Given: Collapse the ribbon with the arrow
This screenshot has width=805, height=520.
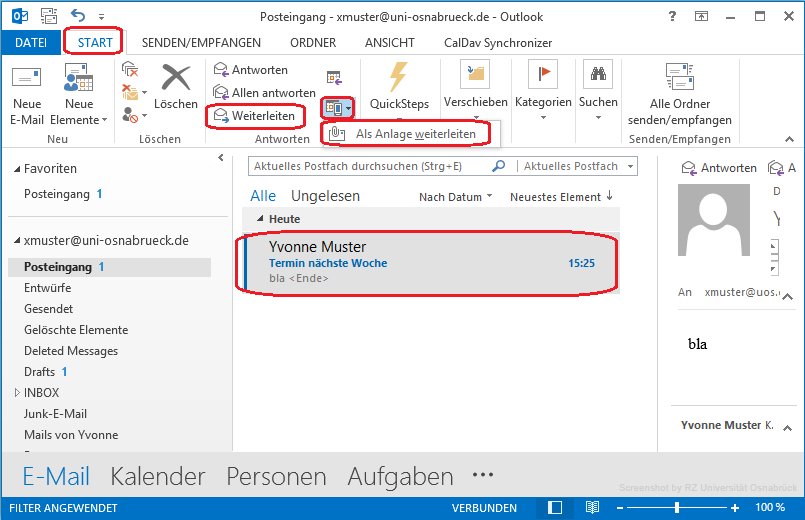Looking at the screenshot, I should point(790,139).
